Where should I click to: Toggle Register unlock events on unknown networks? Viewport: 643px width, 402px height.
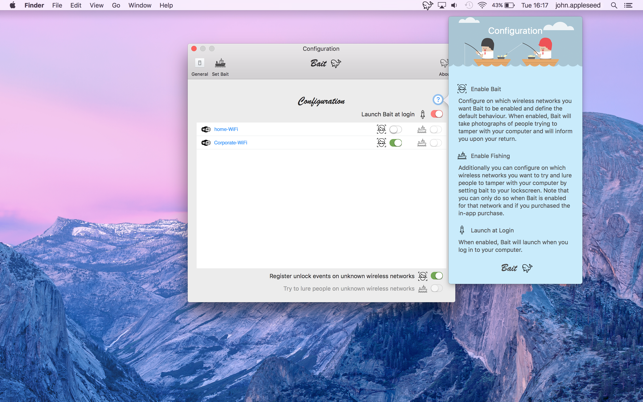pos(436,276)
